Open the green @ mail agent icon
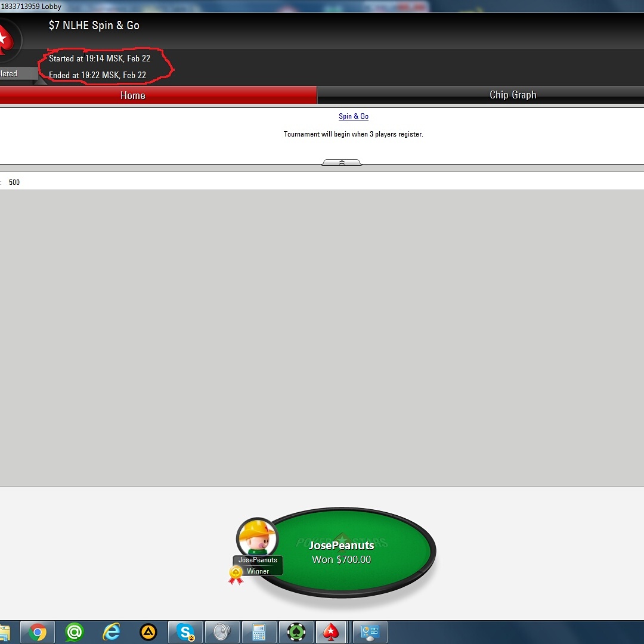The image size is (644, 644). pyautogui.click(x=75, y=631)
